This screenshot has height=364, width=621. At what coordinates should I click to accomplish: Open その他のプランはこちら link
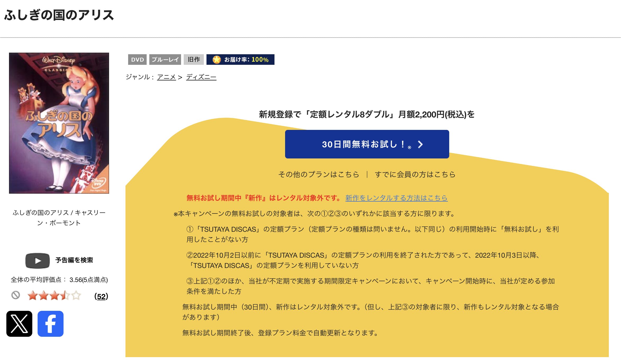click(319, 174)
